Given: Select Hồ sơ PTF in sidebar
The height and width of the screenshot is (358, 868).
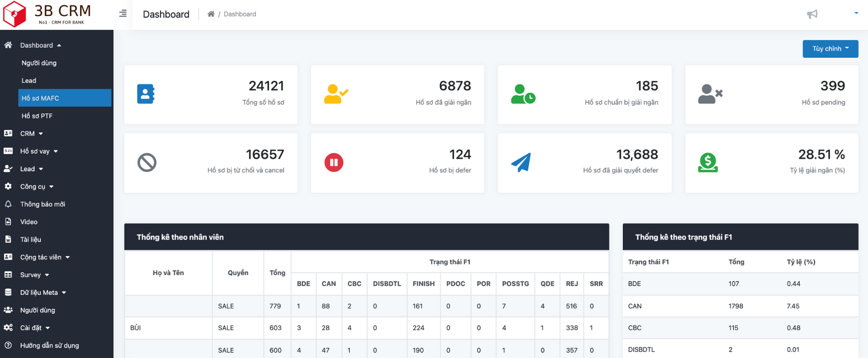Looking at the screenshot, I should [x=37, y=116].
